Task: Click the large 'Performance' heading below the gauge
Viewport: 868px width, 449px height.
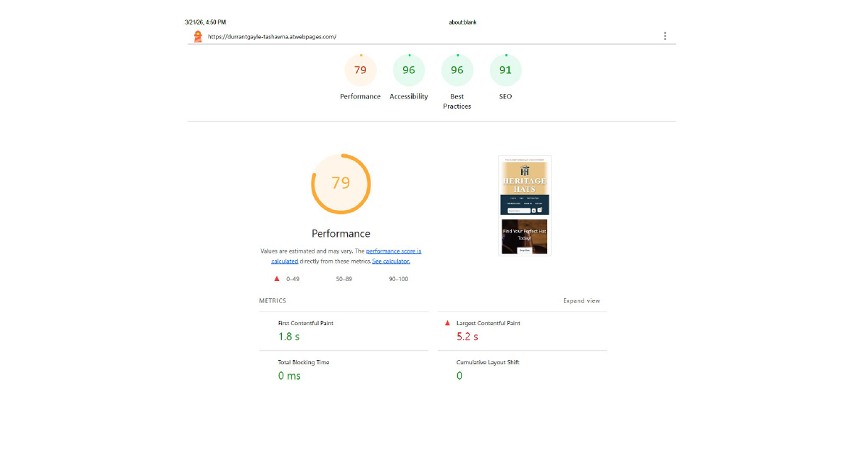Action: [x=341, y=234]
